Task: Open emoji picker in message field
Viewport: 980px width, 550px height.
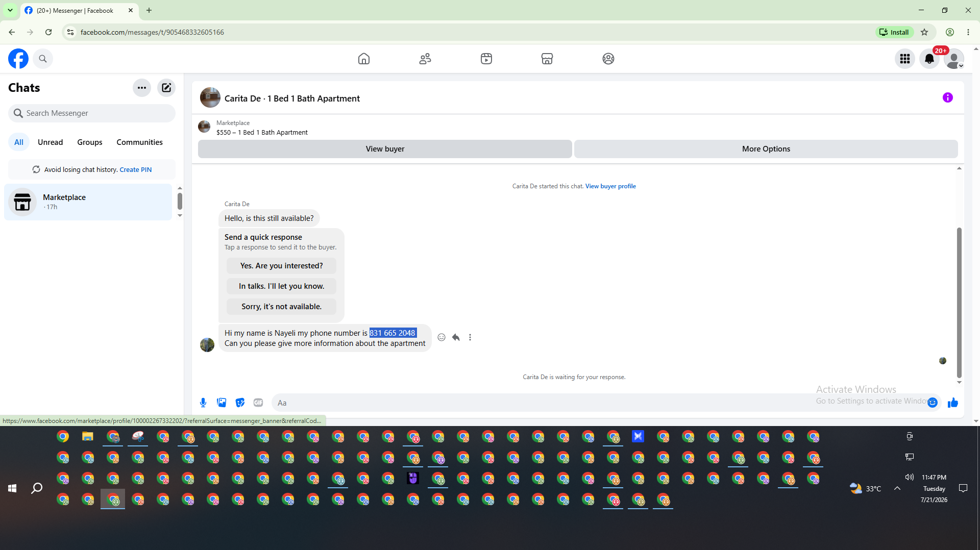Action: (x=933, y=403)
